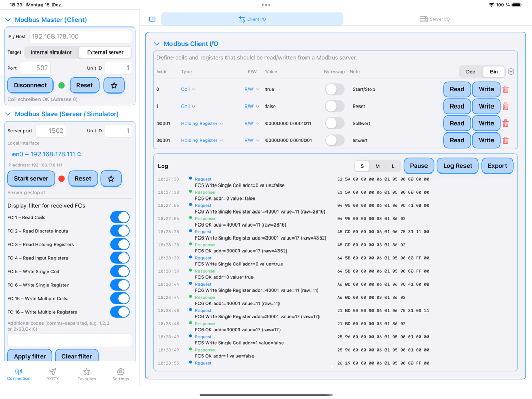Turn off the FC 1 Read Coils filter
The image size is (532, 399).
[x=119, y=217]
